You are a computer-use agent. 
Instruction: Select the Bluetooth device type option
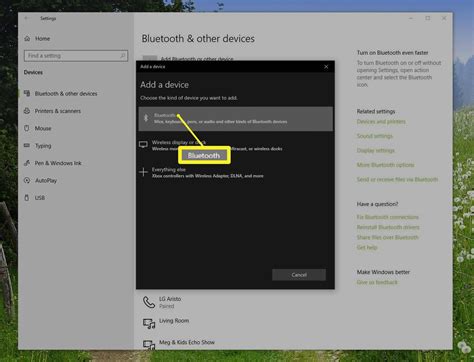[x=236, y=119]
